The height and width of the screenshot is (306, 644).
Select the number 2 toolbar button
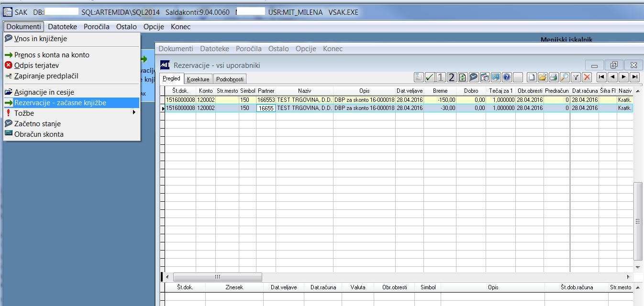coord(452,77)
